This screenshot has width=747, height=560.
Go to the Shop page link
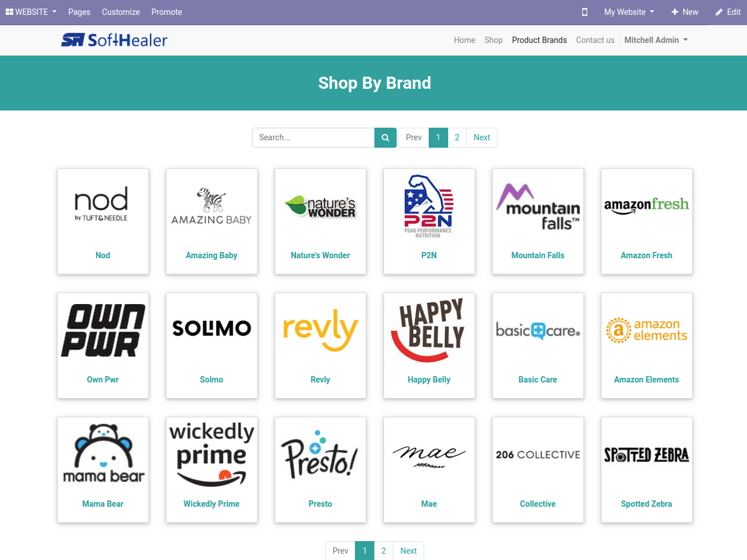493,40
